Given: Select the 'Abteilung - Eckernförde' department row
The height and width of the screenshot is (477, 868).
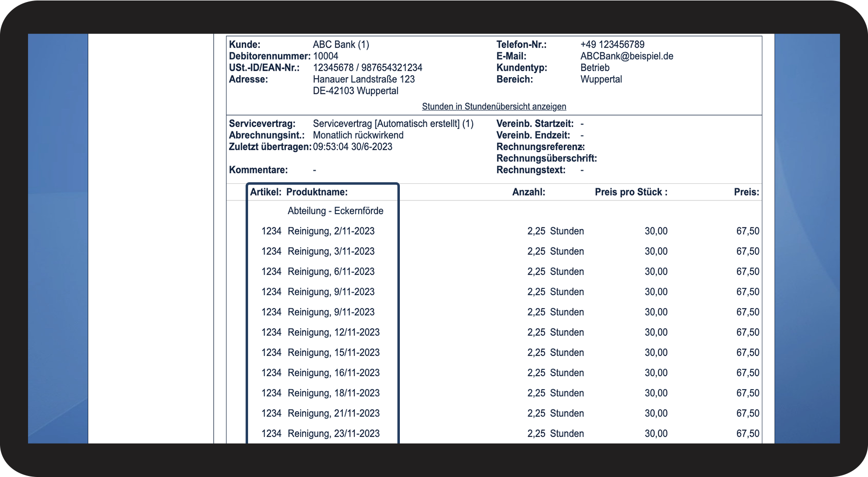Looking at the screenshot, I should 336,211.
